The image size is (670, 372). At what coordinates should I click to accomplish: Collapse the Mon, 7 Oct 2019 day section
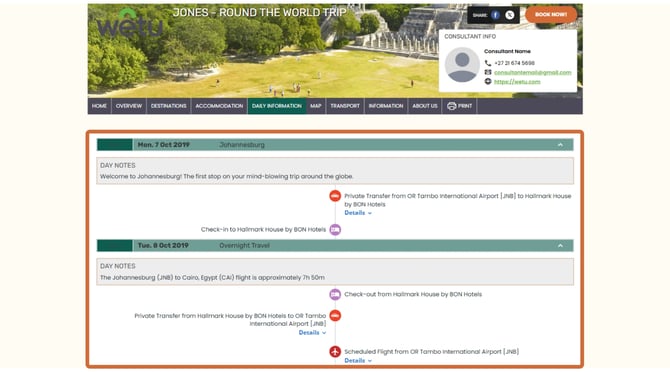(560, 145)
